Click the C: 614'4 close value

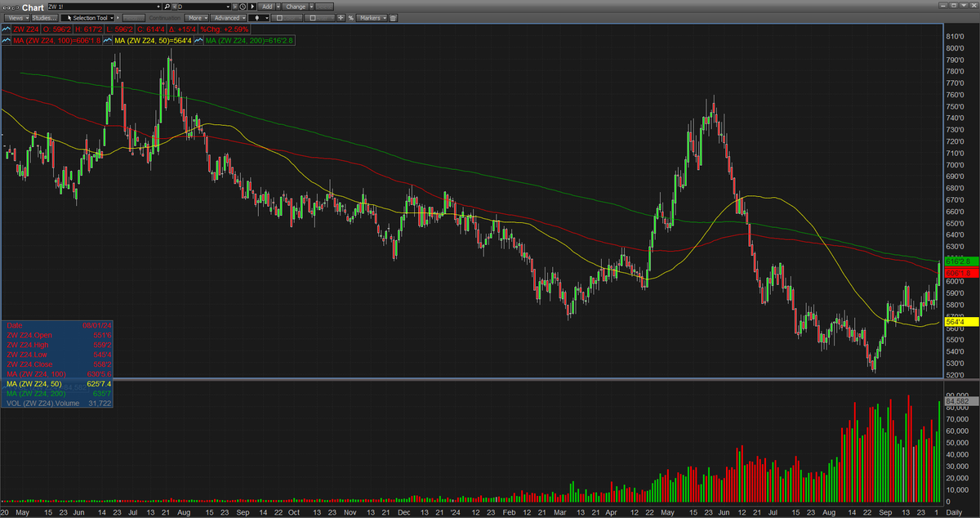150,29
